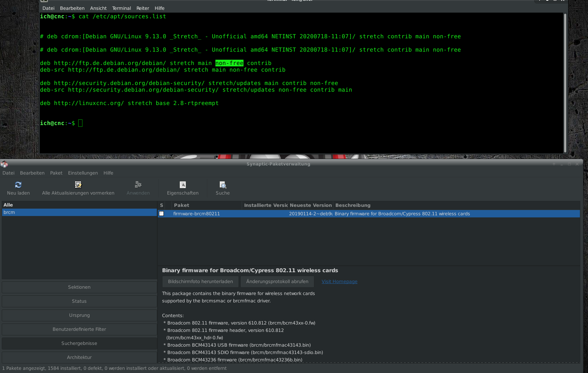Select Alle in the filter list
This screenshot has height=373, width=588.
[x=79, y=205]
